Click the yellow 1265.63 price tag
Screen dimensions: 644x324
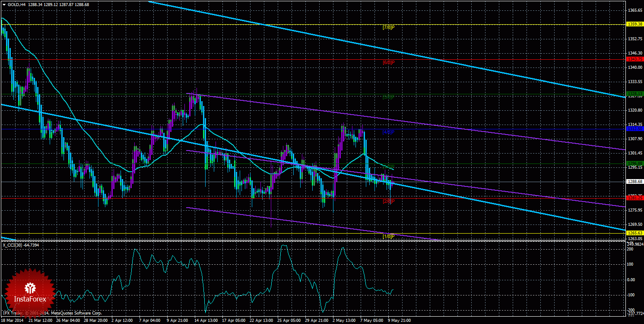click(x=634, y=233)
